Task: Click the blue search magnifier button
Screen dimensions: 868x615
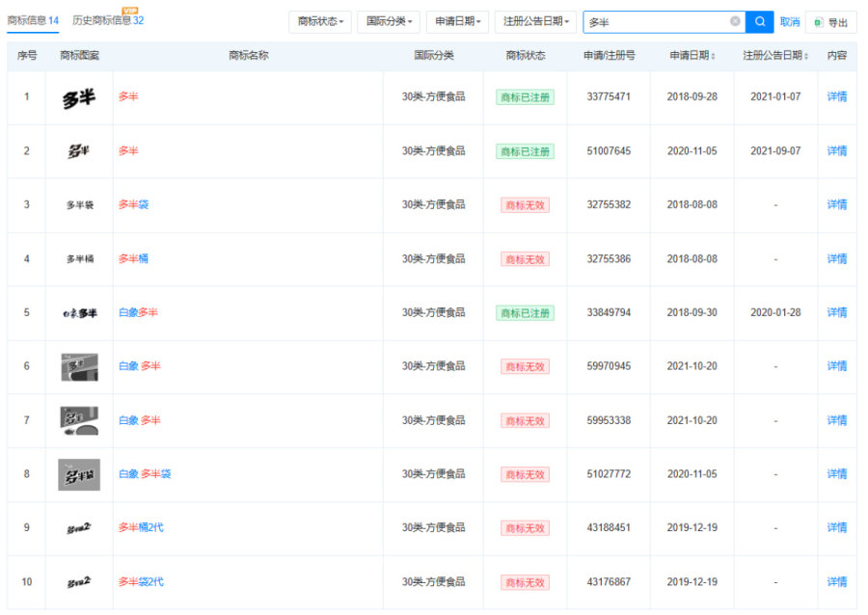Action: (x=760, y=21)
